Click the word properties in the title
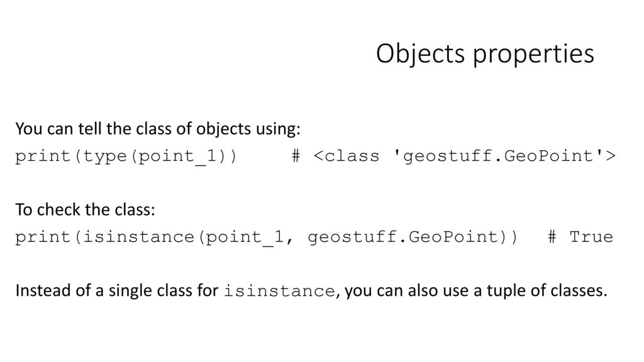Screen dimensions: 644x362 [533, 55]
